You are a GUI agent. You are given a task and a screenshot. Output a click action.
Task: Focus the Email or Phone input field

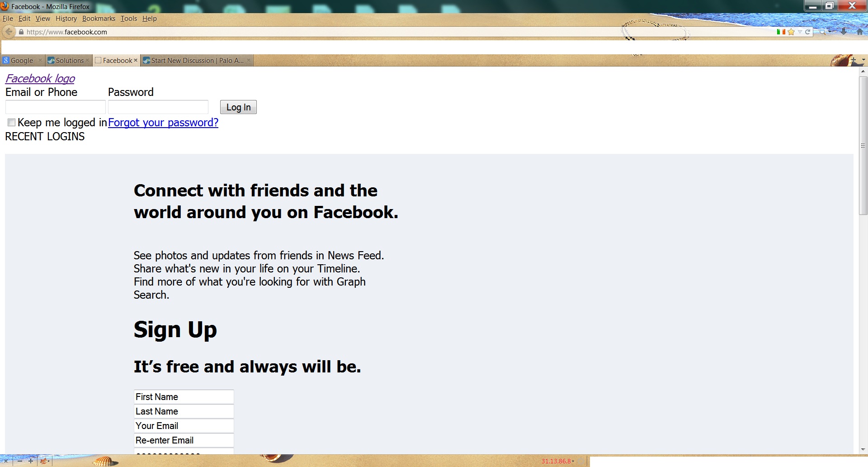coord(56,107)
